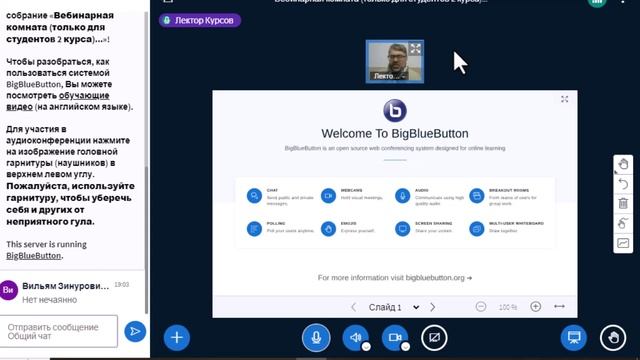Screen dimensions: 640x360
Task: Go to the next slide
Action: pyautogui.click(x=433, y=307)
